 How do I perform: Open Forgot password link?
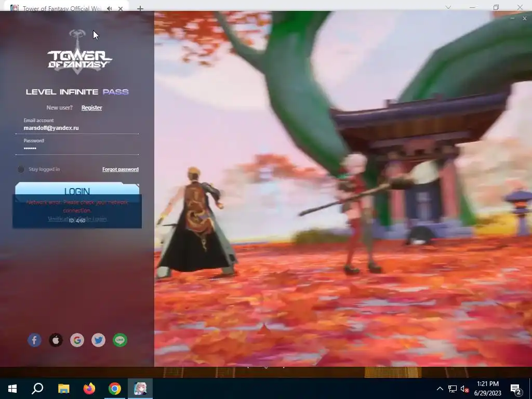pos(121,169)
